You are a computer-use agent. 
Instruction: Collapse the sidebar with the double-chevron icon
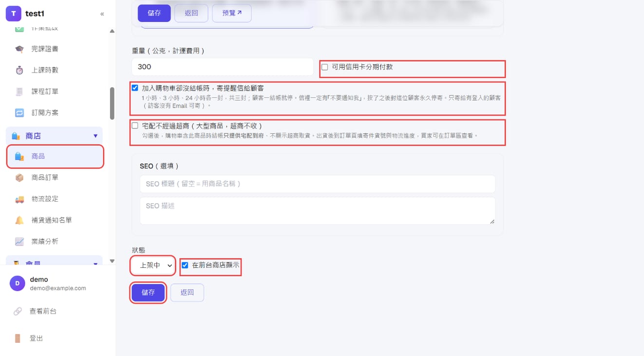(102, 14)
